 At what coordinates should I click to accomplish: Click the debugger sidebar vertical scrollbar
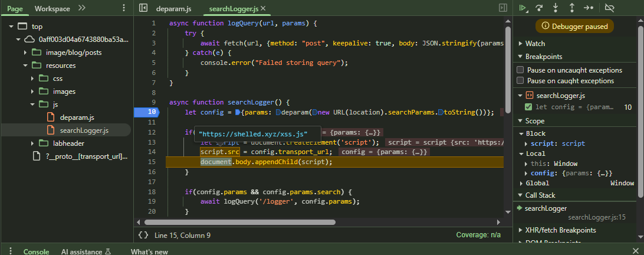click(640, 111)
